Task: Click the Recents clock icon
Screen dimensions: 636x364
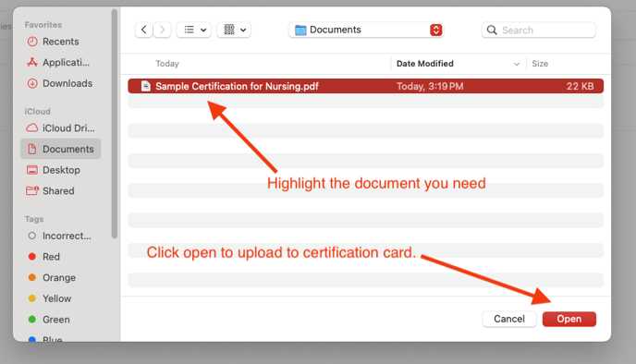Action: click(32, 42)
